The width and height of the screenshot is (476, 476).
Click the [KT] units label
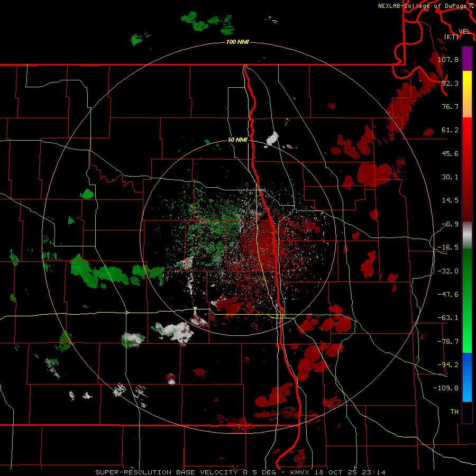pos(452,36)
